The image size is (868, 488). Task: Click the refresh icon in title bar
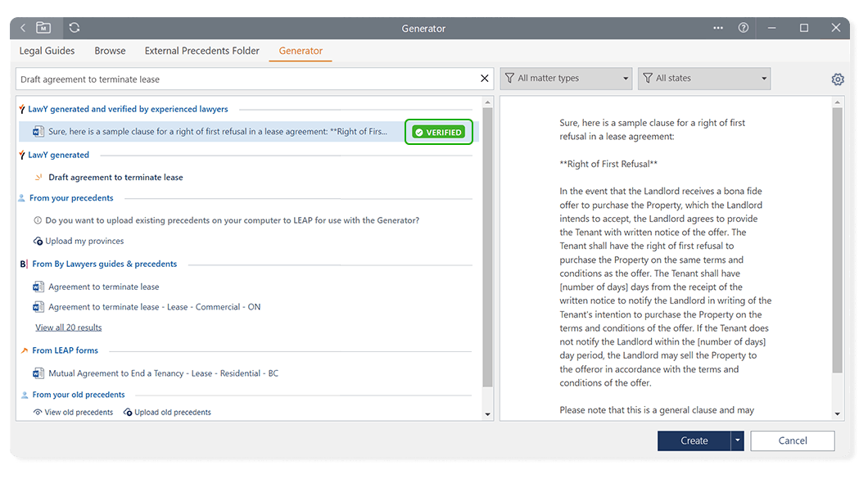[x=75, y=28]
